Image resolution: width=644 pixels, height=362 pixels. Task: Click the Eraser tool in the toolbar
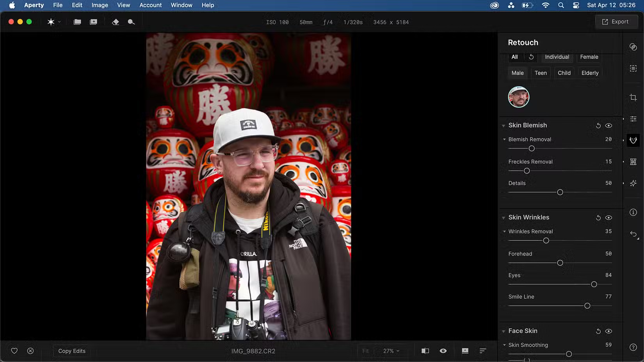(116, 22)
